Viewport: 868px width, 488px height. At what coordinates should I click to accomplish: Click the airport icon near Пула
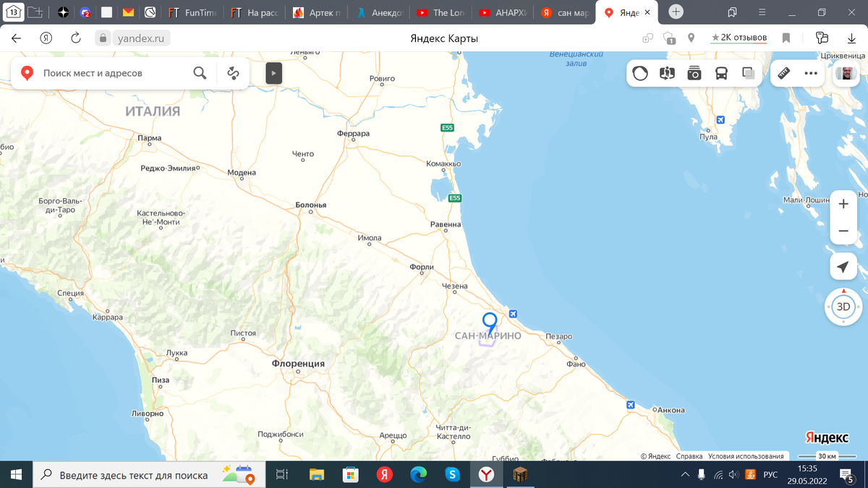coord(720,119)
